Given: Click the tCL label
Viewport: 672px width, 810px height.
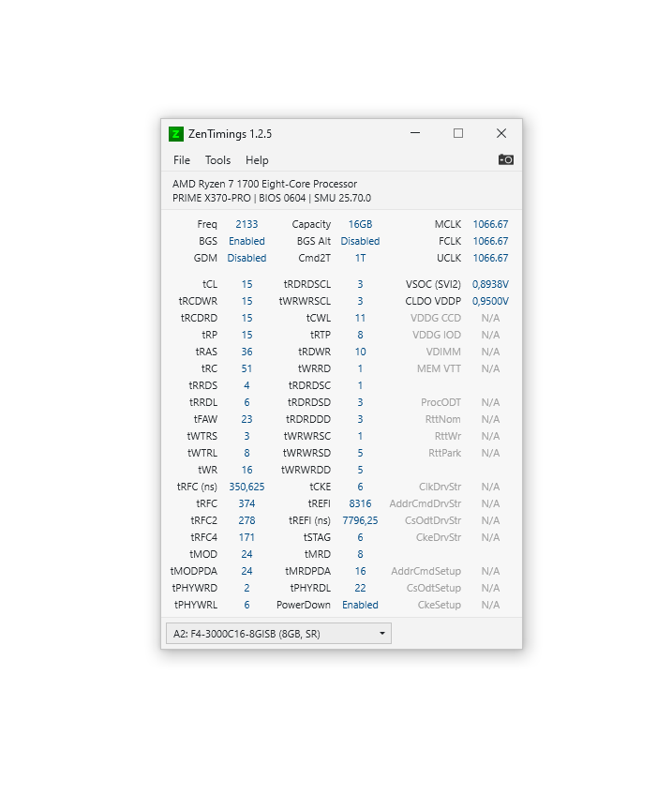Looking at the screenshot, I should click(210, 284).
